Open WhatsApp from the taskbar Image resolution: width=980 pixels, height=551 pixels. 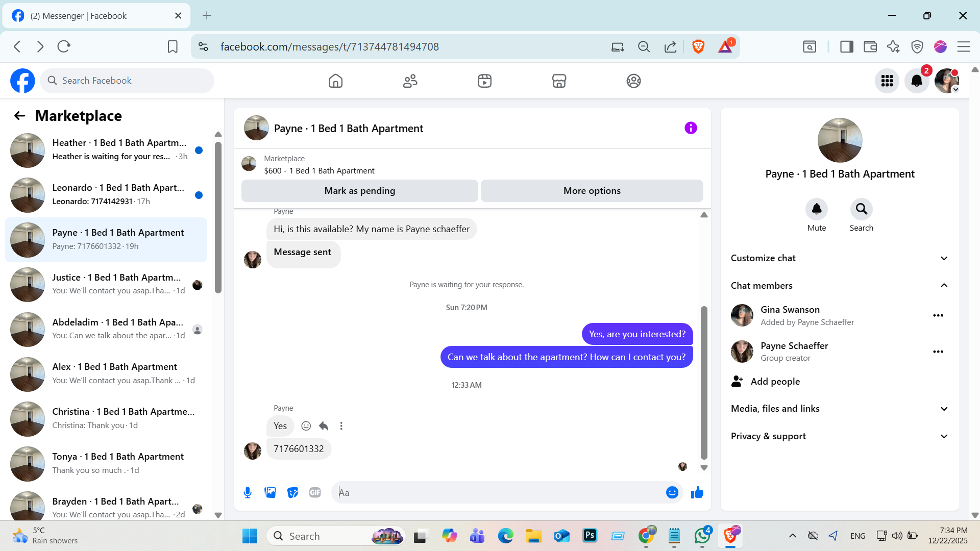(x=702, y=536)
